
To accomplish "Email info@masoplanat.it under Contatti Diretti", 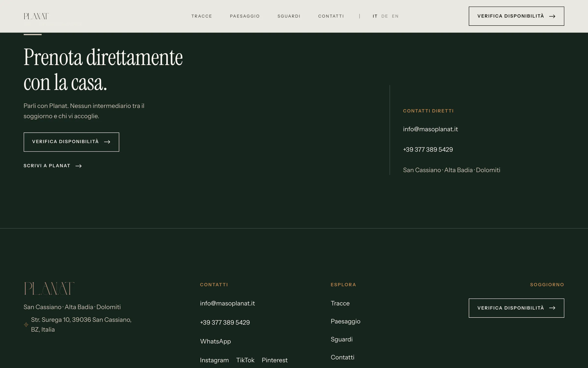I will (x=430, y=129).
